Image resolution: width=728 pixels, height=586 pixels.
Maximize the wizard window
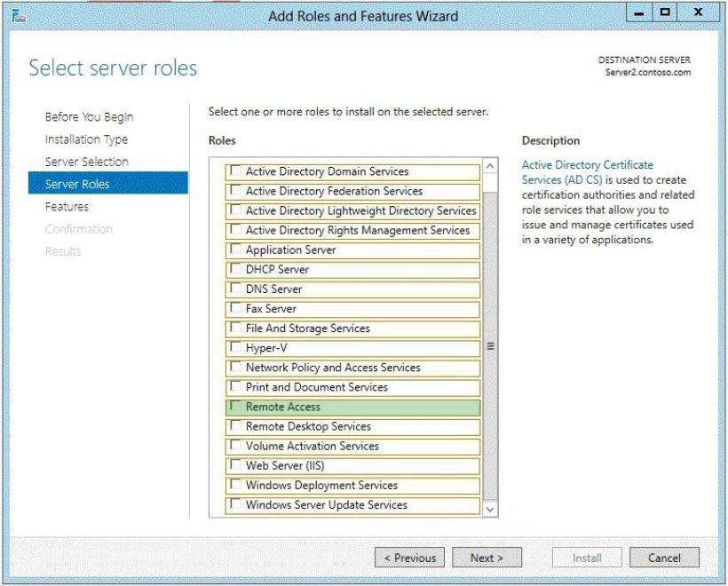point(665,12)
